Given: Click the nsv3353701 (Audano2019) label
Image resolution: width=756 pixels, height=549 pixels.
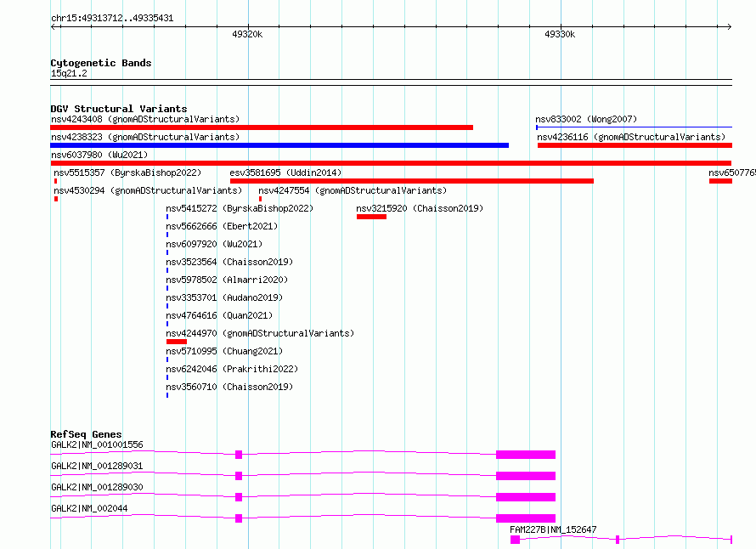Looking at the screenshot, I should [x=224, y=297].
